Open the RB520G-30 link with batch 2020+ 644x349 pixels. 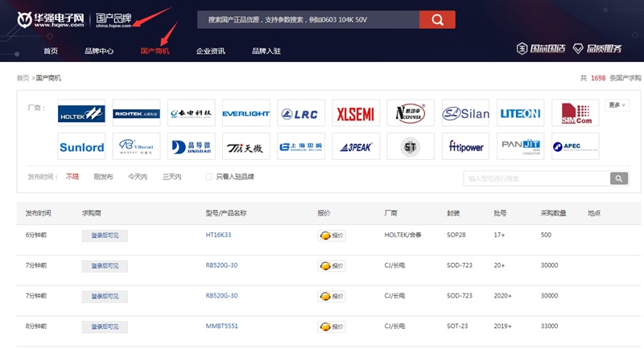[x=221, y=296]
